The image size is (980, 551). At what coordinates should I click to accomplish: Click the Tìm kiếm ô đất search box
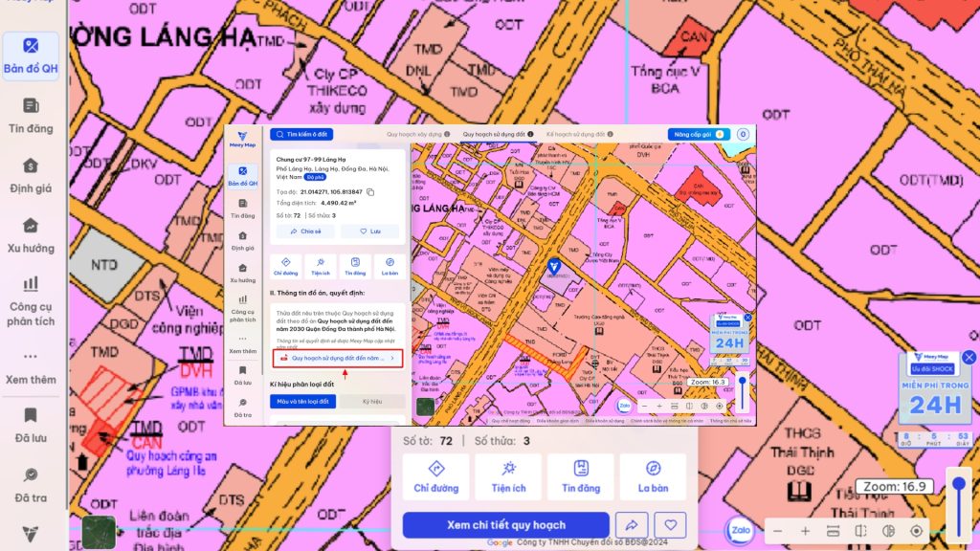pos(302,135)
